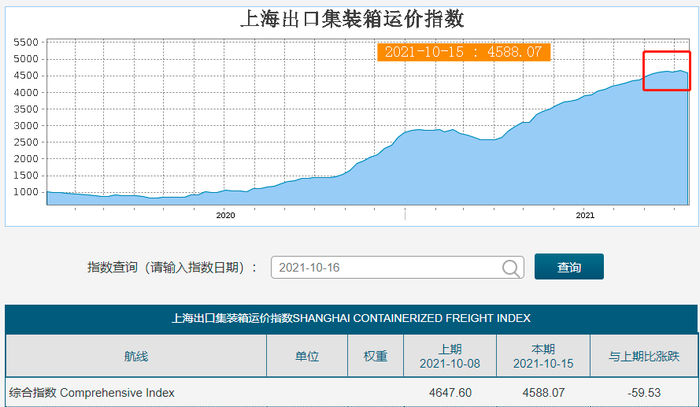Click the 指数查询 (请输入指数日期) label
Viewport: 700px width, 407px height.
[x=171, y=267]
